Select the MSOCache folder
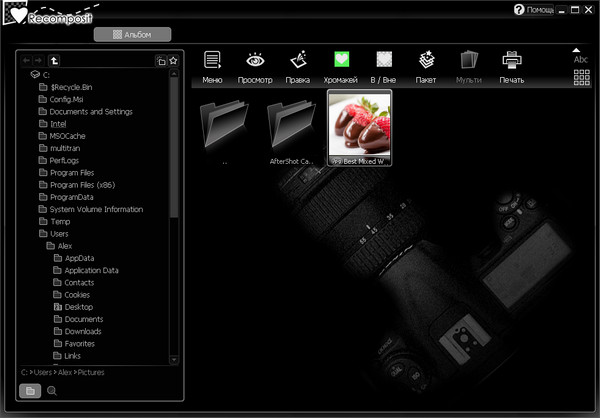Viewport: 600px width, 418px height. tap(62, 136)
